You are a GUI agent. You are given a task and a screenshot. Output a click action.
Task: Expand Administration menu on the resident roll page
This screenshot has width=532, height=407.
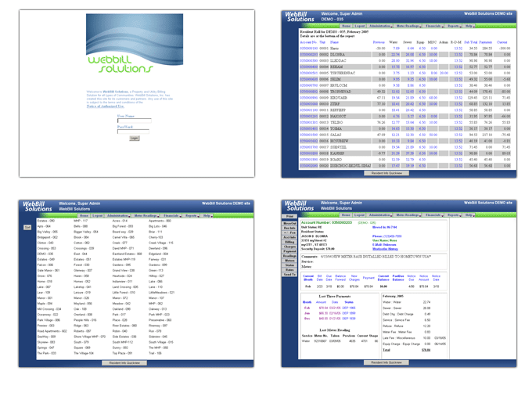click(380, 26)
